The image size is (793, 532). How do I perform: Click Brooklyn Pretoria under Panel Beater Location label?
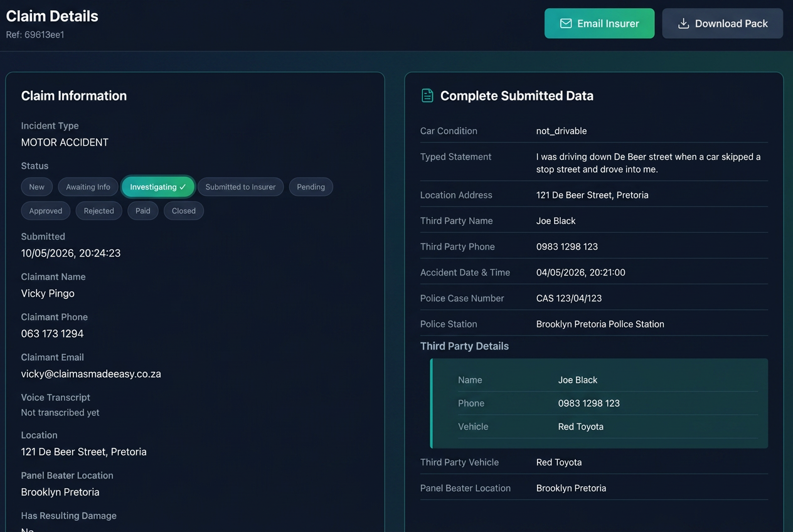click(x=60, y=492)
